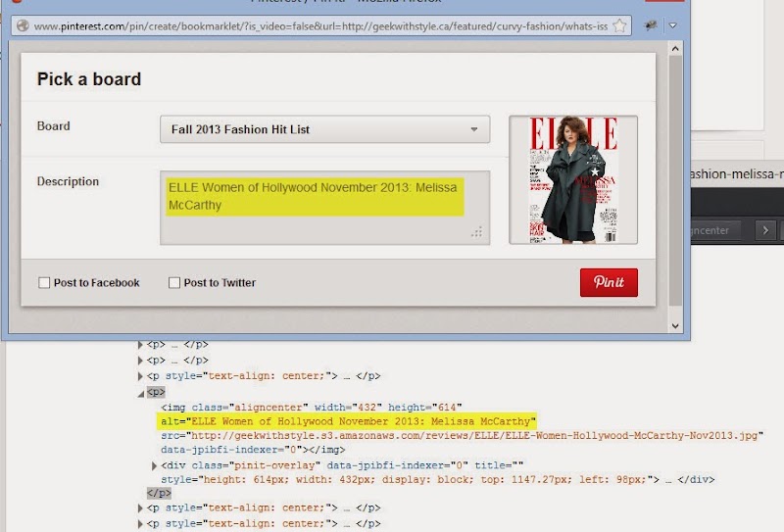Image resolution: width=784 pixels, height=532 pixels.
Task: Click the globe site identity icon
Action: 23,25
